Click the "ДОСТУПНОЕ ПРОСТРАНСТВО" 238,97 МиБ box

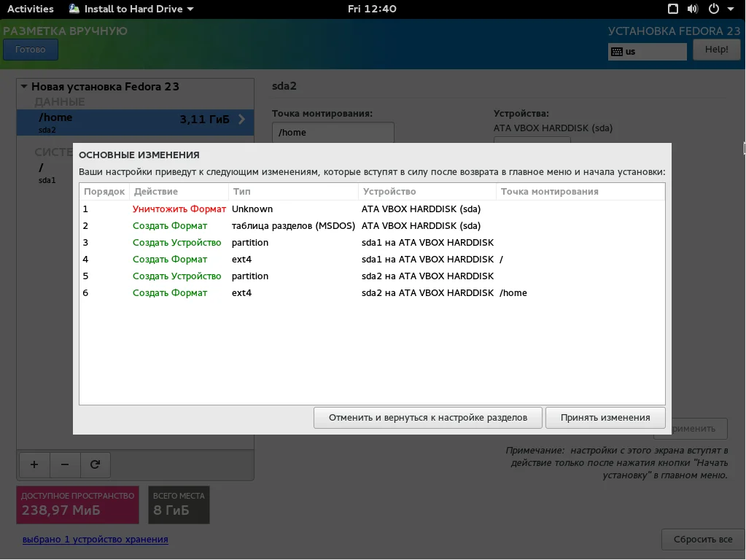pyautogui.click(x=77, y=505)
